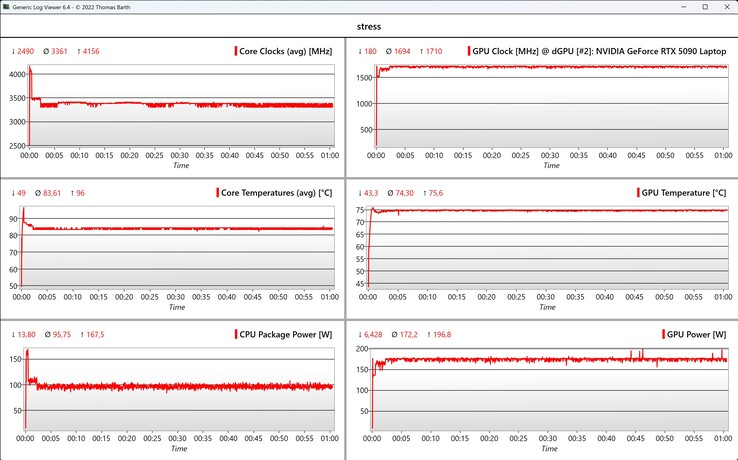738x460 pixels.
Task: Click the red legend marker for Core Temperatures (avg)
Action: 217,193
